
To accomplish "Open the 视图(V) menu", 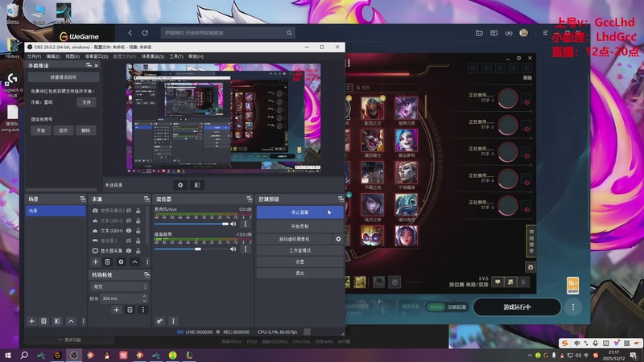I will point(72,56).
